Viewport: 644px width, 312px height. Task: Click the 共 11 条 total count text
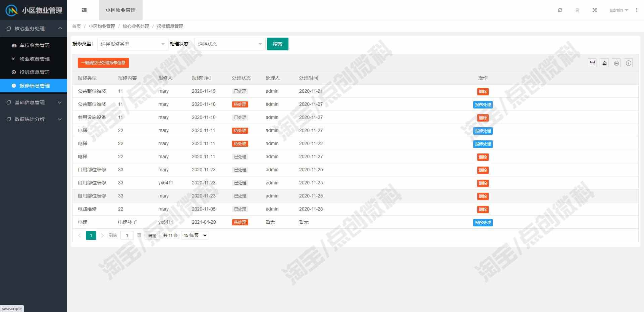[170, 235]
